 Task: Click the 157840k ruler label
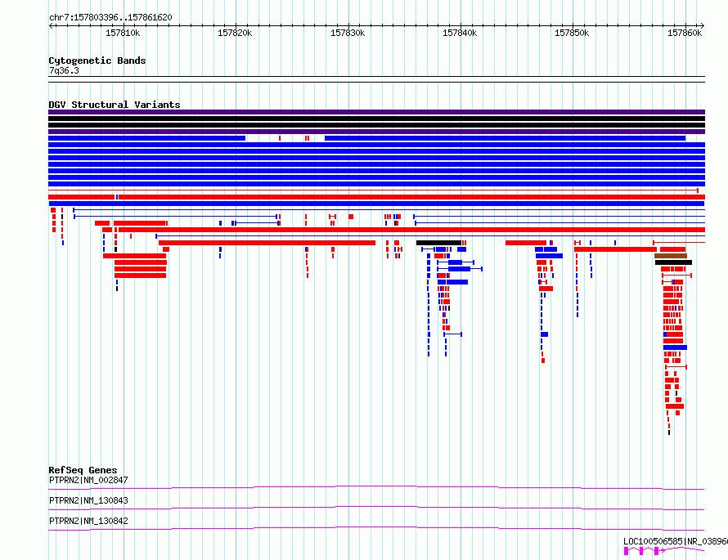click(460, 33)
